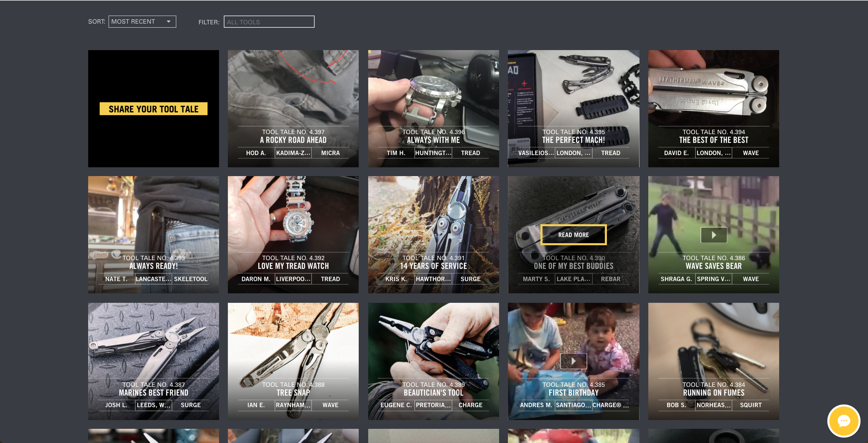
Task: Click author KRIS K.
Action: tap(396, 279)
